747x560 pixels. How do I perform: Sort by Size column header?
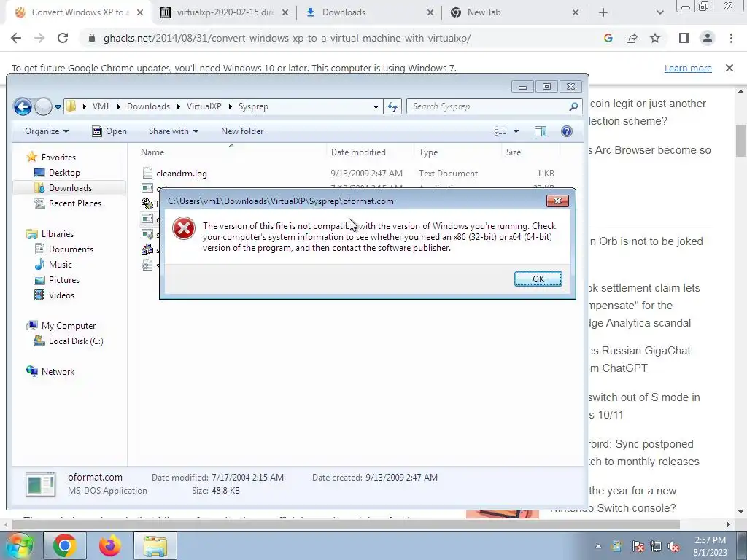[x=513, y=152]
